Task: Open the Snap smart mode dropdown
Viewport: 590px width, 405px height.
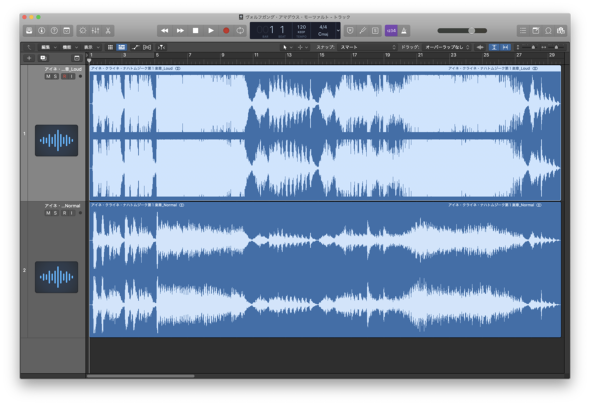Action: 368,47
